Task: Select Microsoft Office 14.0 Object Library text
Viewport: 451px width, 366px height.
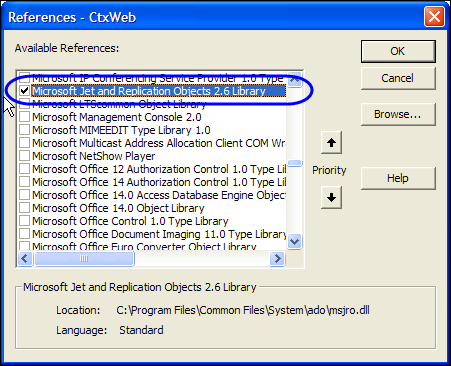Action: (118, 208)
